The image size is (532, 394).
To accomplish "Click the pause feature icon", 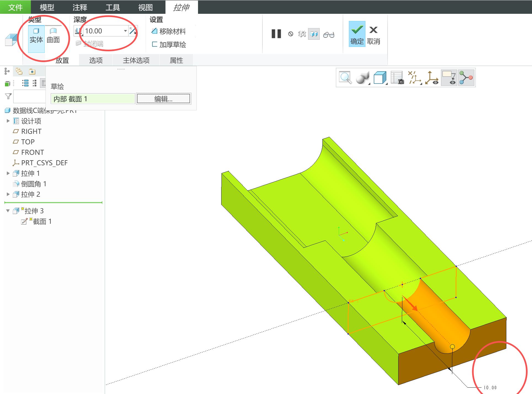I will coord(276,34).
